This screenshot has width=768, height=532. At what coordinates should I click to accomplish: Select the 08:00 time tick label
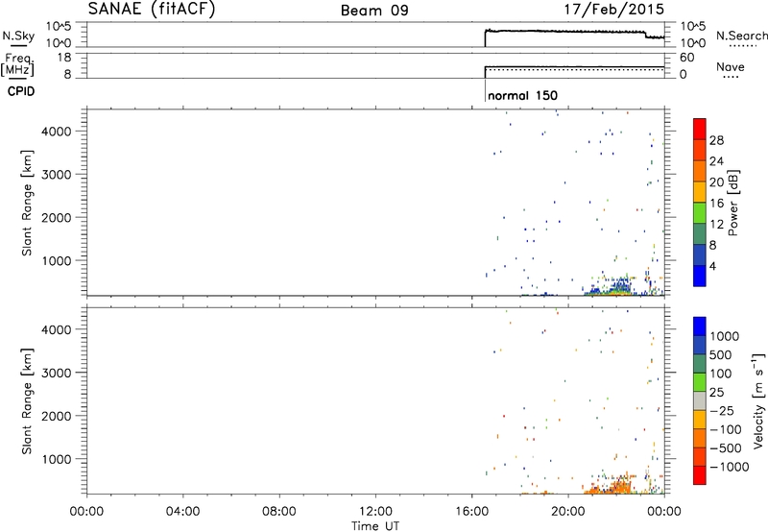coord(278,512)
